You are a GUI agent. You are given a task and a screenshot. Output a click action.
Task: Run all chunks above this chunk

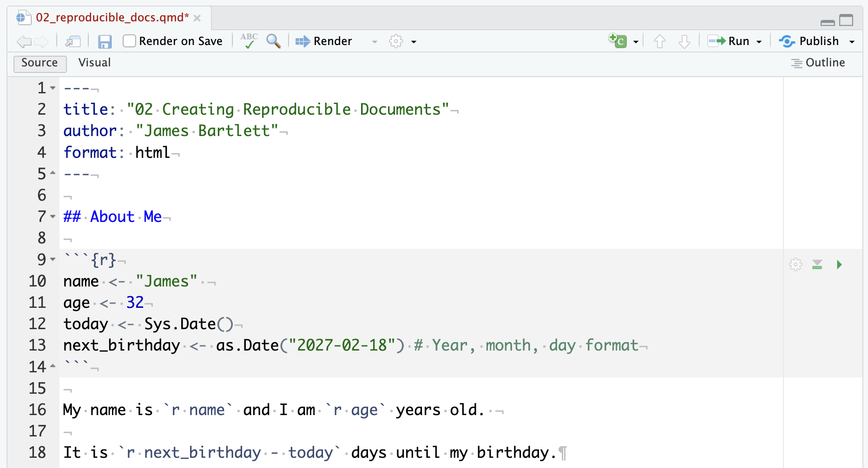(817, 265)
